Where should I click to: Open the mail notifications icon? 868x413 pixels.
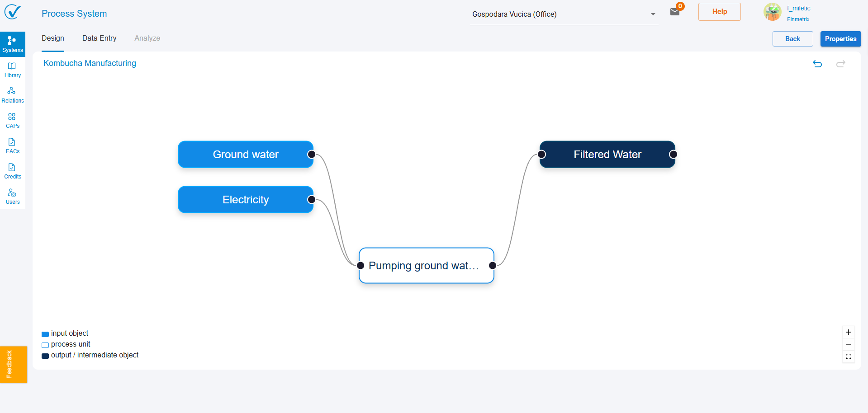[675, 12]
